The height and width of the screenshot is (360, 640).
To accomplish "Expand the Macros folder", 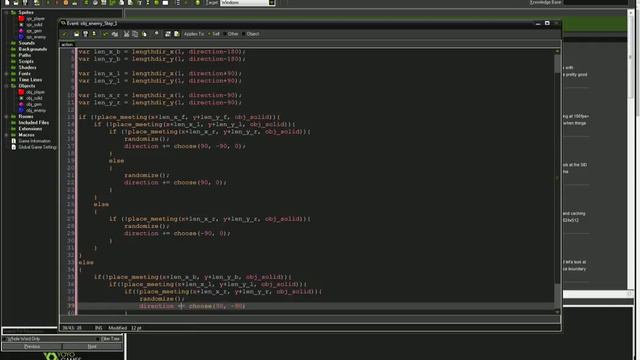I will (x=6, y=135).
